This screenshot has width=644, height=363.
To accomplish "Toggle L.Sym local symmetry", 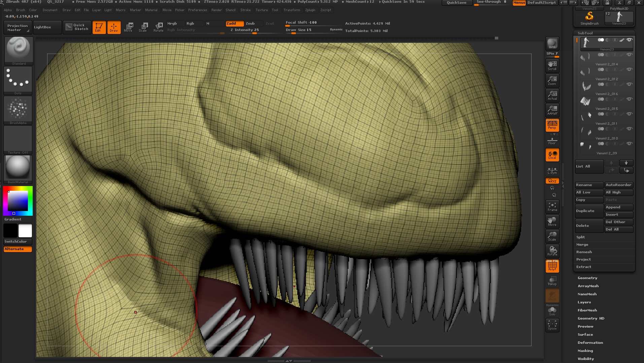I will click(x=552, y=171).
